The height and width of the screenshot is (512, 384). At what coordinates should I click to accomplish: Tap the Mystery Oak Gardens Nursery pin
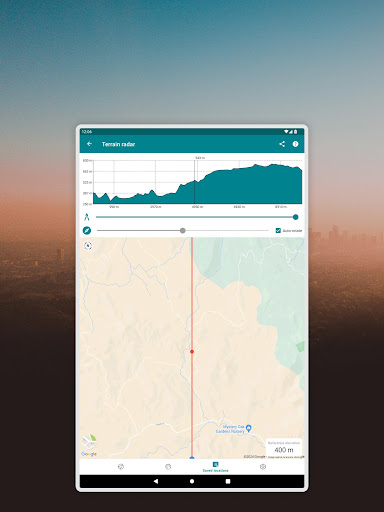point(248,428)
